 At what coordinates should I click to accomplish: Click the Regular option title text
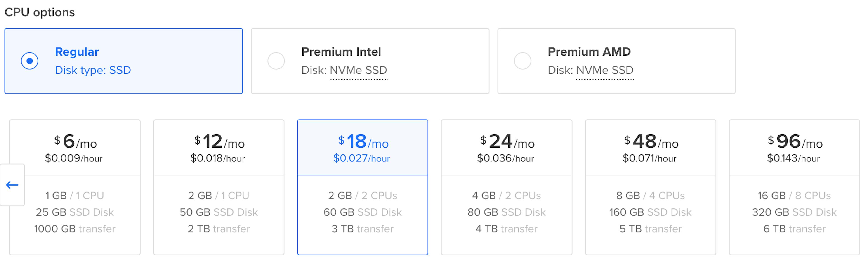[77, 52]
